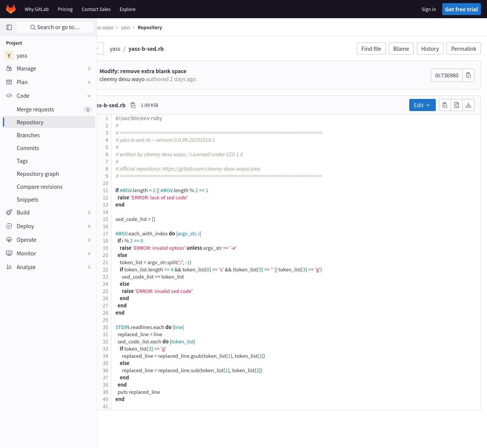This screenshot has width=487, height=448.
Task: Open Pricing page in top nav
Action: (65, 9)
